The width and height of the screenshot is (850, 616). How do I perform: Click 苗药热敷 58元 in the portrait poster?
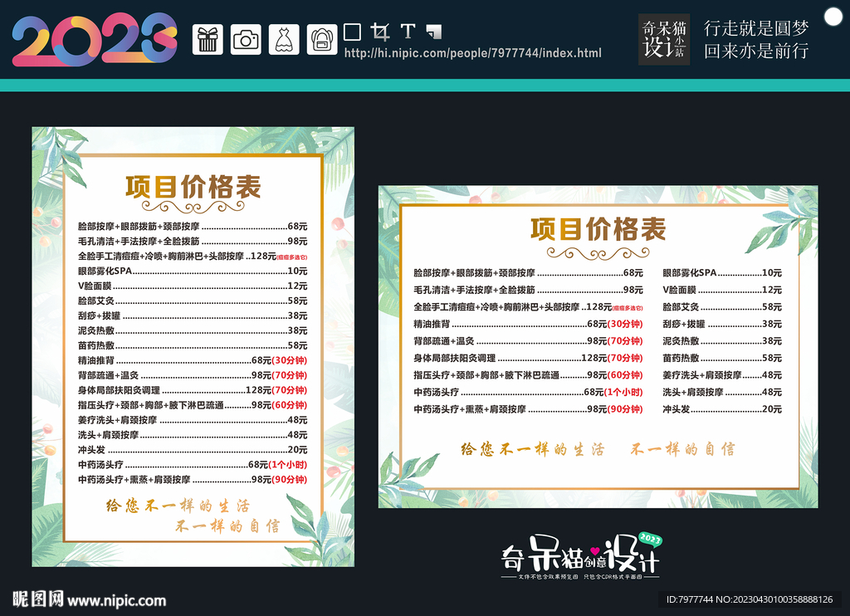tap(193, 345)
